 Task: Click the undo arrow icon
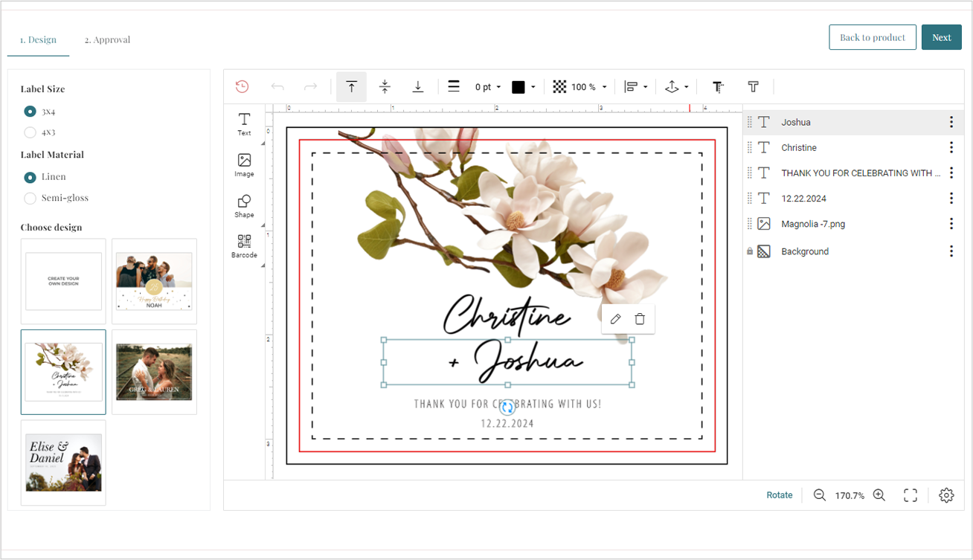click(x=277, y=87)
